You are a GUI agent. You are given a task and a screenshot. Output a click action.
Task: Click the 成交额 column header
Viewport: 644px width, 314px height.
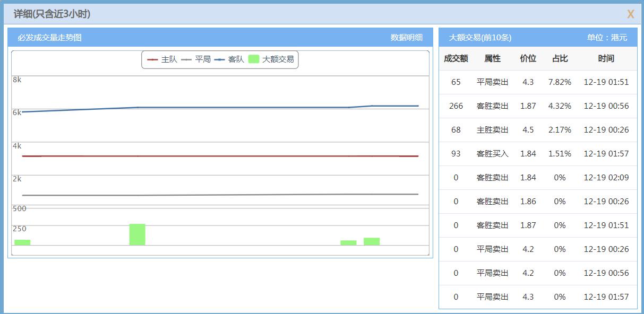[x=455, y=59]
